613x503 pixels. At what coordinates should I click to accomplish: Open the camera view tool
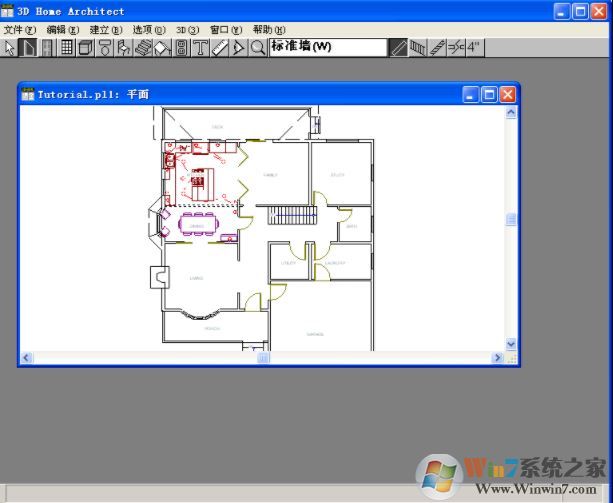[x=238, y=48]
